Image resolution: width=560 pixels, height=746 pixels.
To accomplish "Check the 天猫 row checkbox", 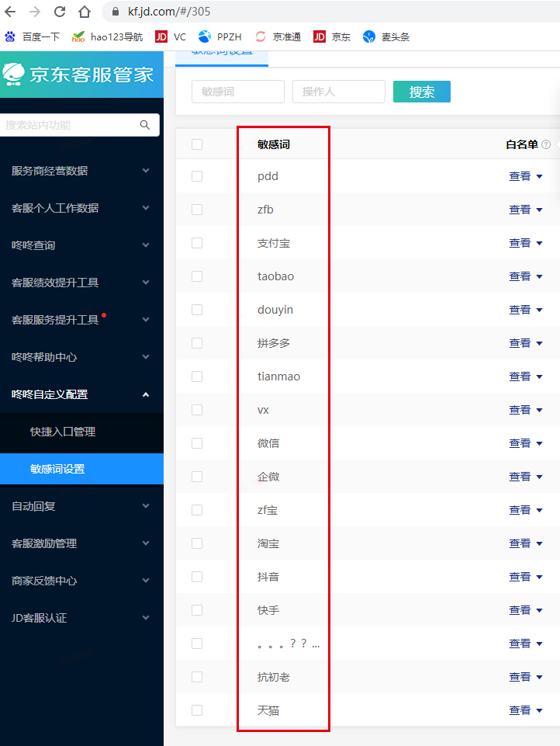I will click(x=197, y=710).
